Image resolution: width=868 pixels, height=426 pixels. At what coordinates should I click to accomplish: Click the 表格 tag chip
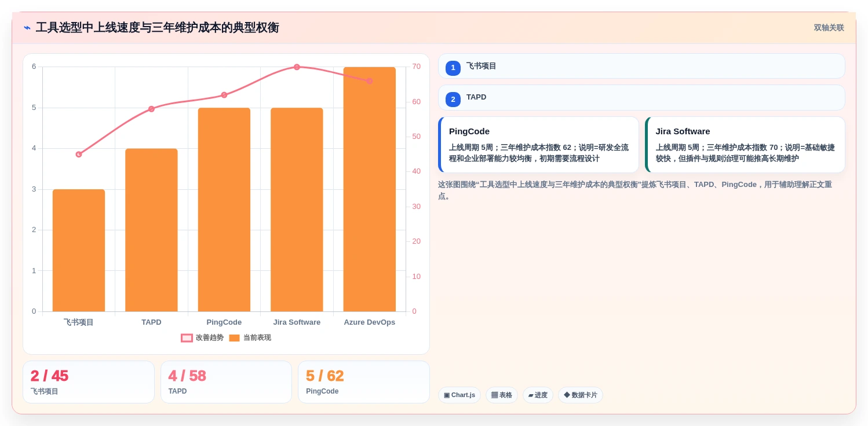click(502, 395)
